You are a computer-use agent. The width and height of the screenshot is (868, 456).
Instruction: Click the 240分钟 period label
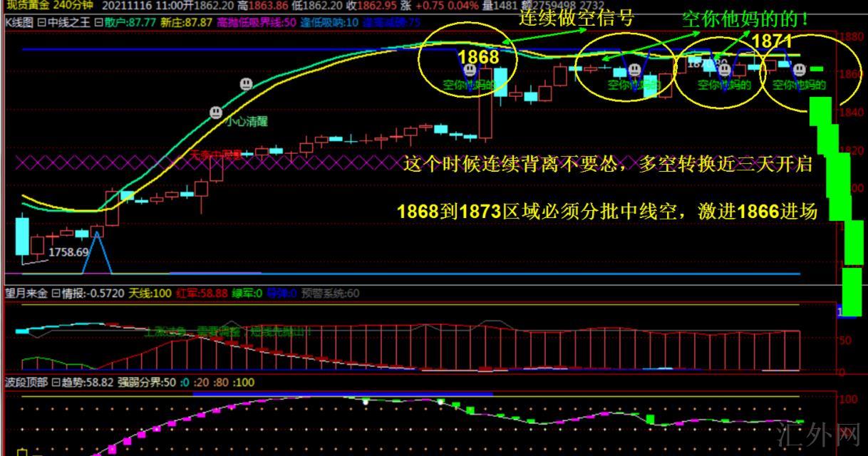coord(74,5)
